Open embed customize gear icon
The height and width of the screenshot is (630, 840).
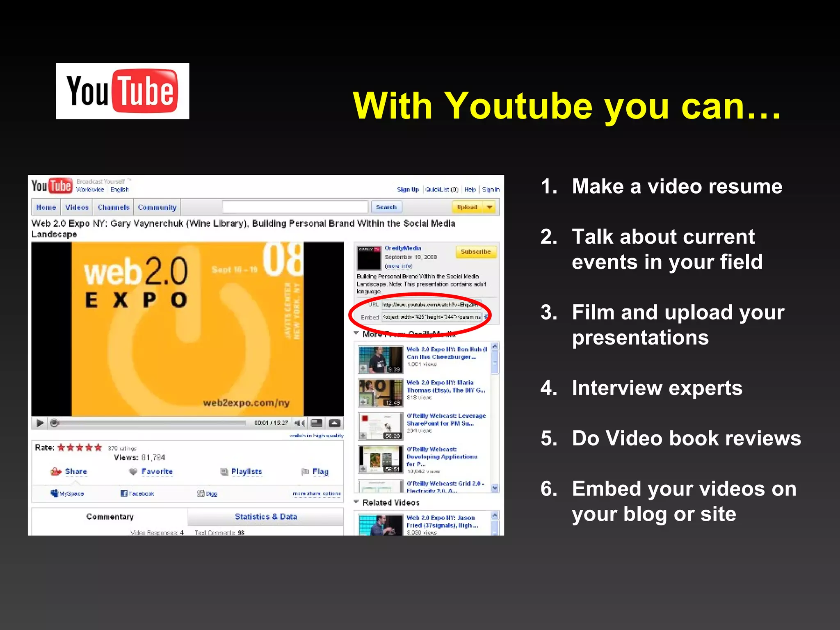click(x=486, y=317)
